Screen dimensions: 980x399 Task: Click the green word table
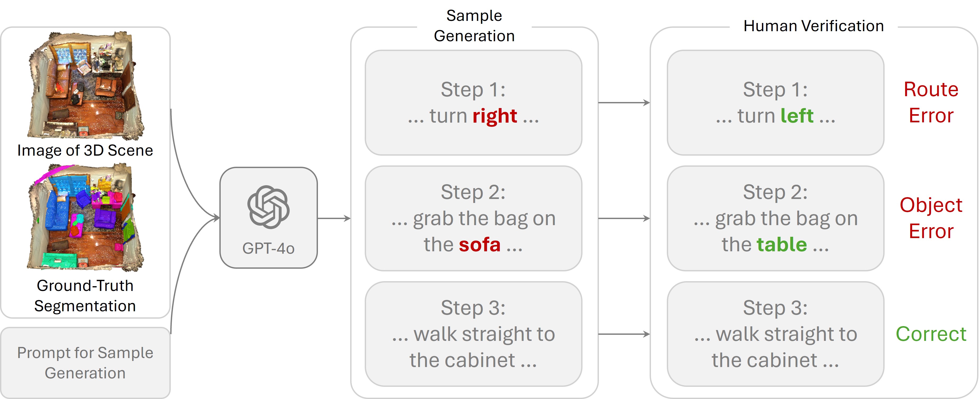tap(782, 244)
